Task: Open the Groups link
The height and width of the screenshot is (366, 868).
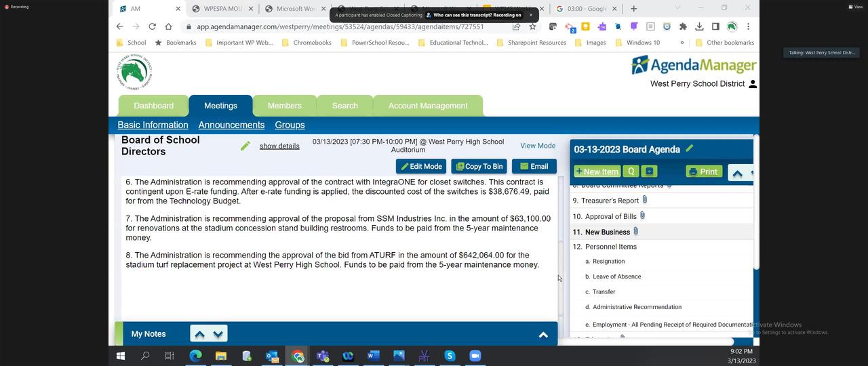Action: (290, 125)
